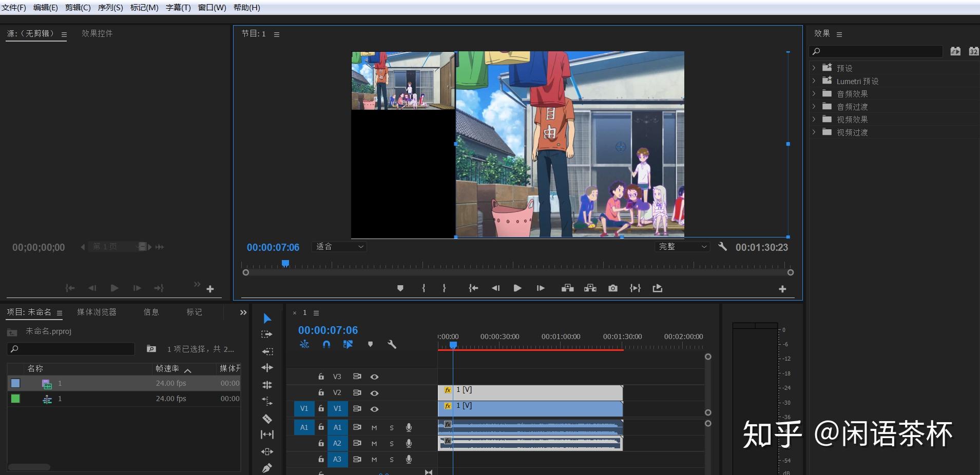Expand the 视频效果 folder
The width and height of the screenshot is (980, 475).
tap(814, 120)
